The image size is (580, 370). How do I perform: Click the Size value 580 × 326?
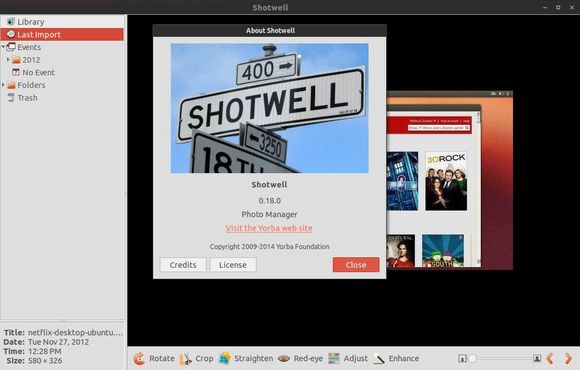click(45, 360)
